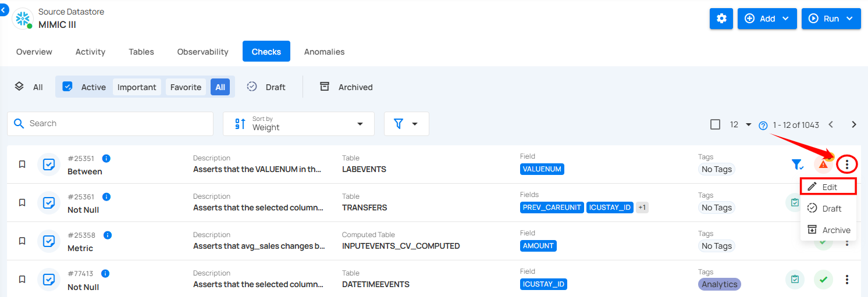868x297 pixels.
Task: Click the Snowflake datastore logo
Action: [x=23, y=18]
